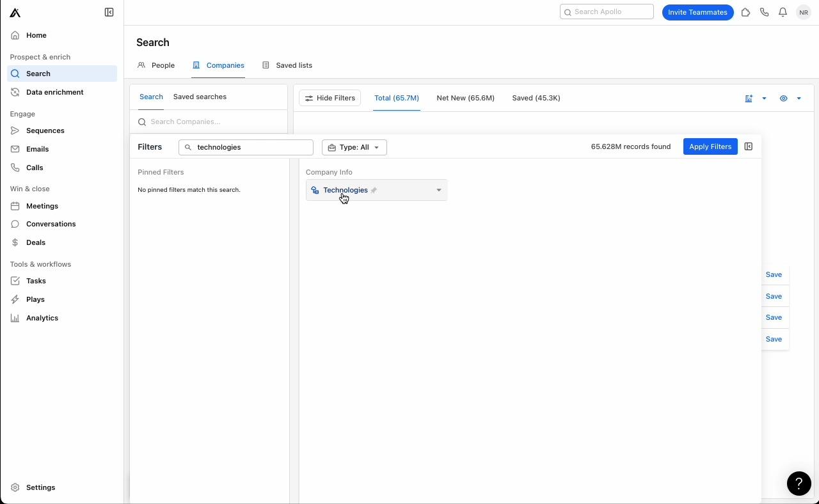Click Hide Filters button
The image size is (819, 504).
(x=330, y=98)
